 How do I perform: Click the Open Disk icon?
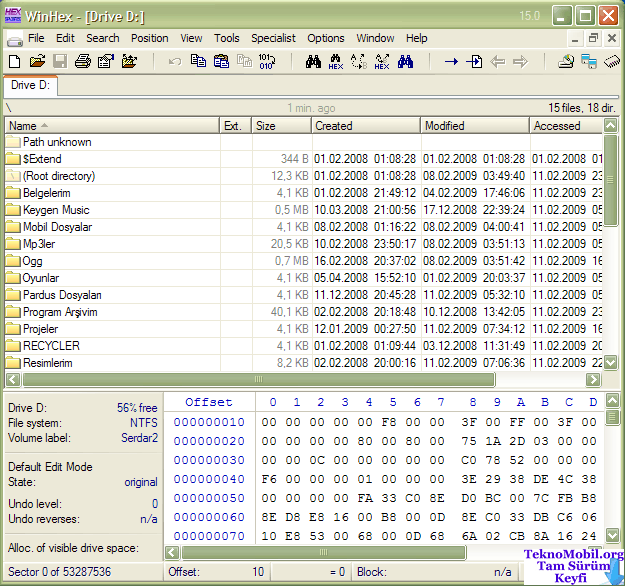point(566,62)
